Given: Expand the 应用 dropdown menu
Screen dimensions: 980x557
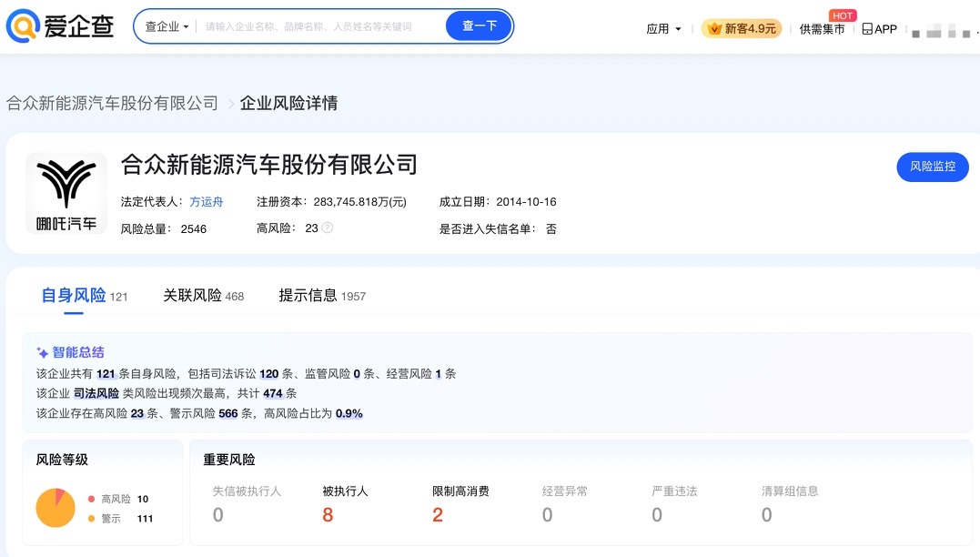Looking at the screenshot, I should (x=663, y=29).
